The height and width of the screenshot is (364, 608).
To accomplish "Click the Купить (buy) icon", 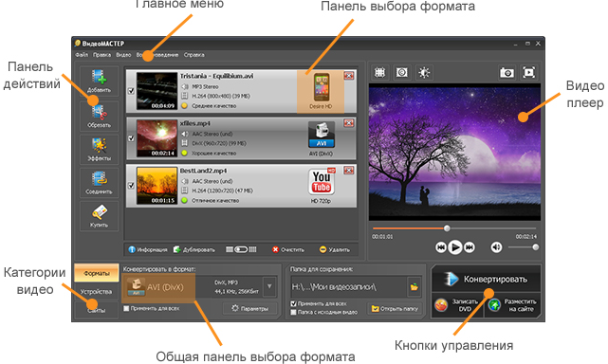I will (100, 216).
